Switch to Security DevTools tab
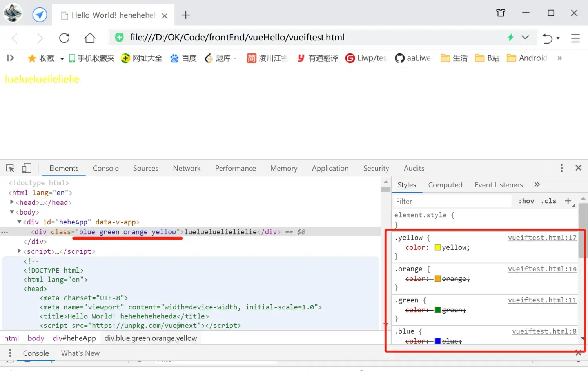The height and width of the screenshot is (371, 588). (x=376, y=168)
